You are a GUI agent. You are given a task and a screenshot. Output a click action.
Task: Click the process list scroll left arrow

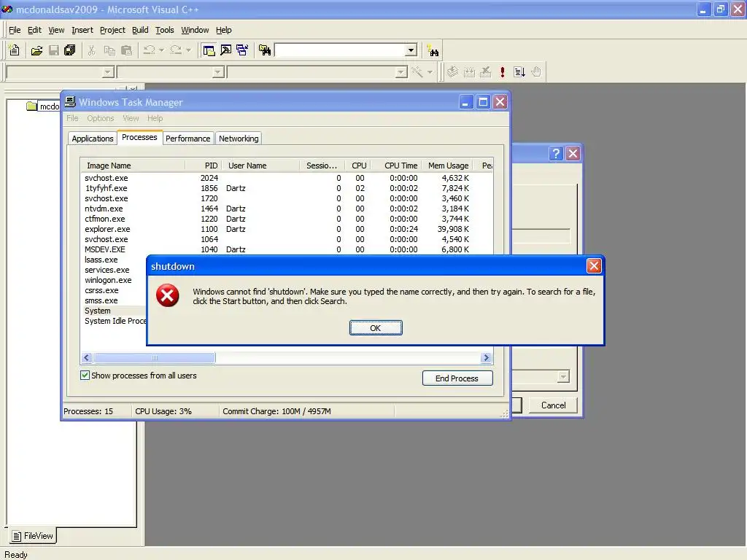click(x=87, y=357)
